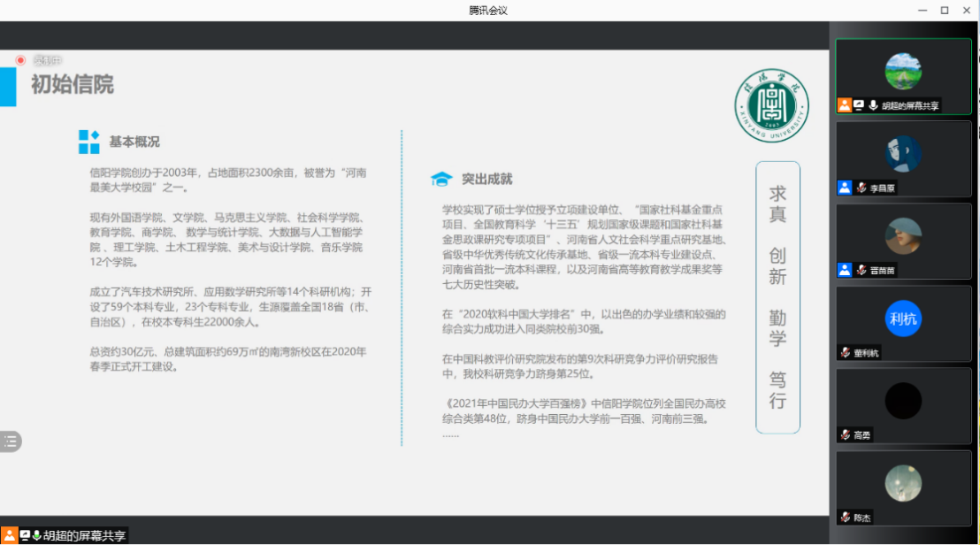The width and height of the screenshot is (980, 545).
Task: Open the list panel button at left edge
Action: pyautogui.click(x=11, y=441)
